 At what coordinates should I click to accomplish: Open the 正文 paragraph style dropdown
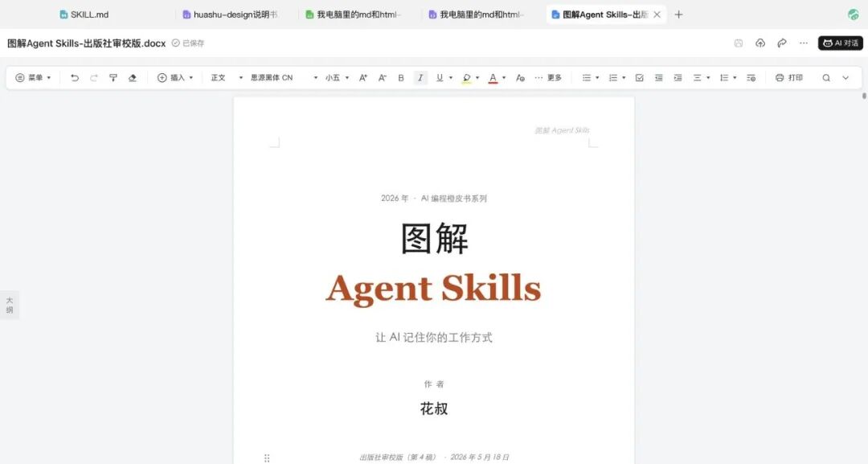click(227, 78)
